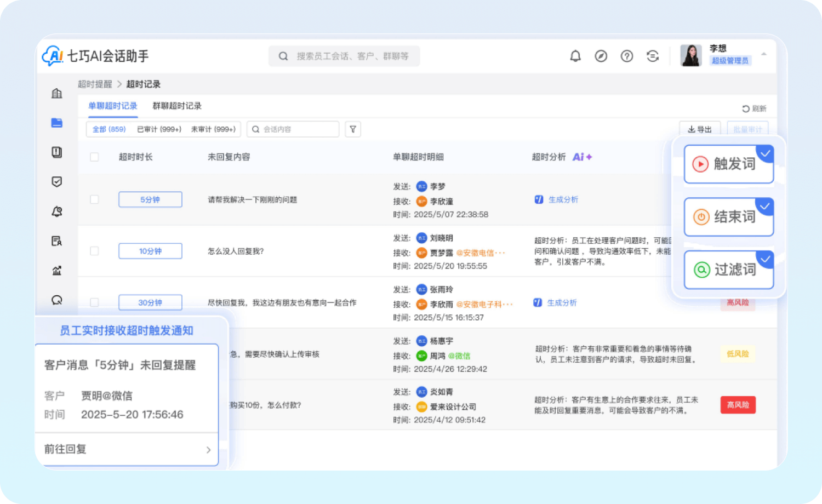Switch to 群聊超时记录 tab
The image size is (822, 504).
[177, 106]
